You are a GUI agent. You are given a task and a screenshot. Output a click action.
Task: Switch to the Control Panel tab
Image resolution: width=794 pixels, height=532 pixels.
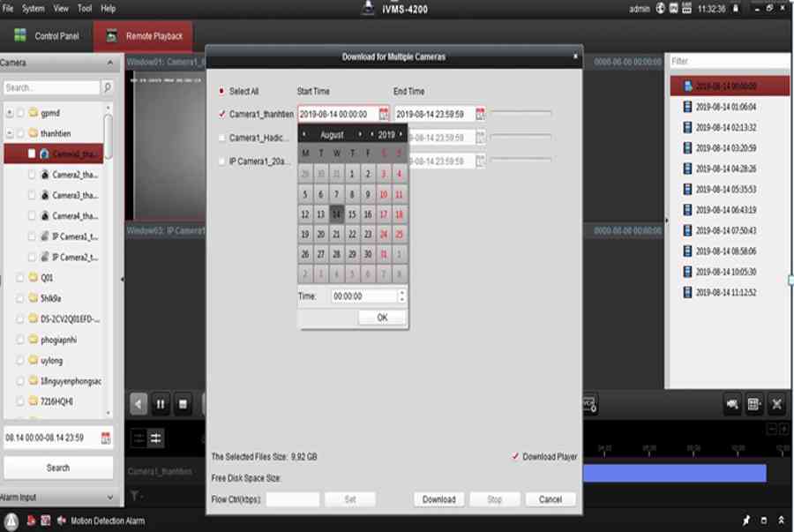49,36
